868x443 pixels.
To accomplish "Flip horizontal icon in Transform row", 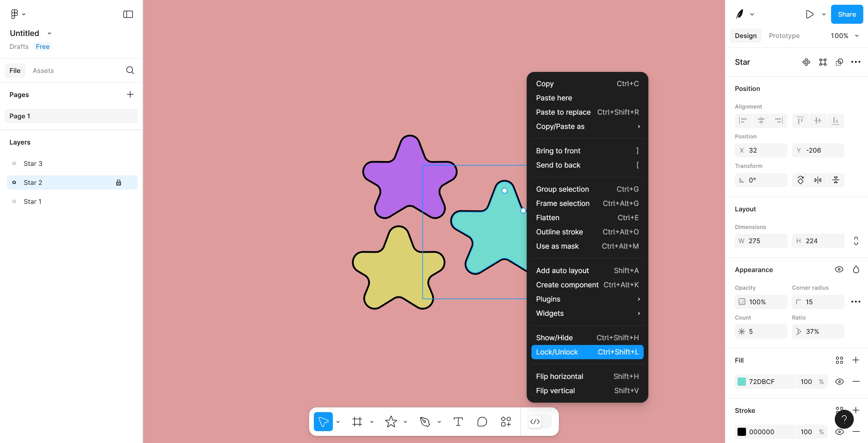I will point(818,180).
